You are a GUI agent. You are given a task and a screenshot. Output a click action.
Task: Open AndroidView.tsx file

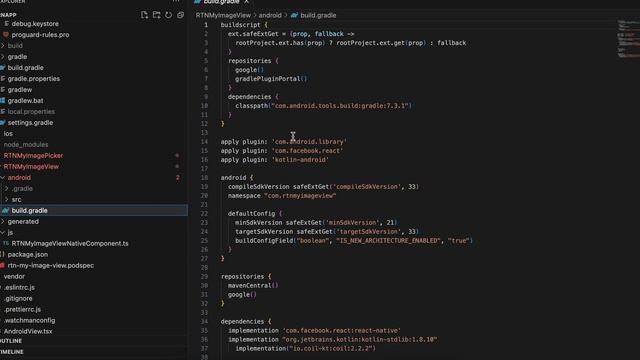28,332
